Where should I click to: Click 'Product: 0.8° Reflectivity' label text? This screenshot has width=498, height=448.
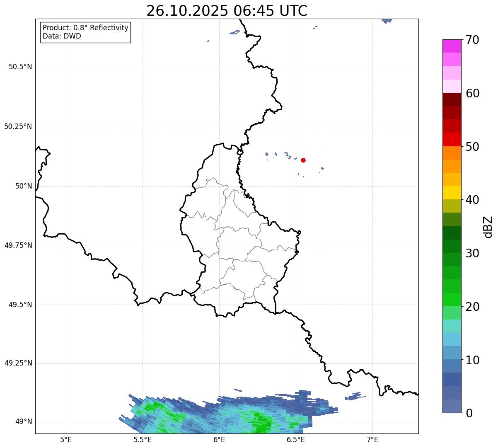point(86,28)
